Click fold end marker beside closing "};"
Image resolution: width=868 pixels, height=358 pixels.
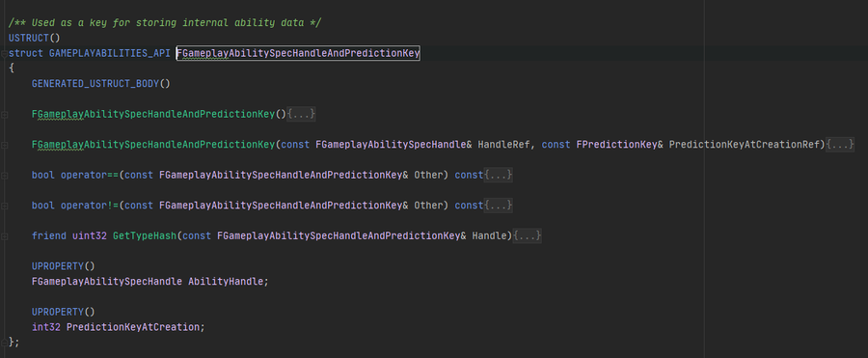[x=4, y=342]
